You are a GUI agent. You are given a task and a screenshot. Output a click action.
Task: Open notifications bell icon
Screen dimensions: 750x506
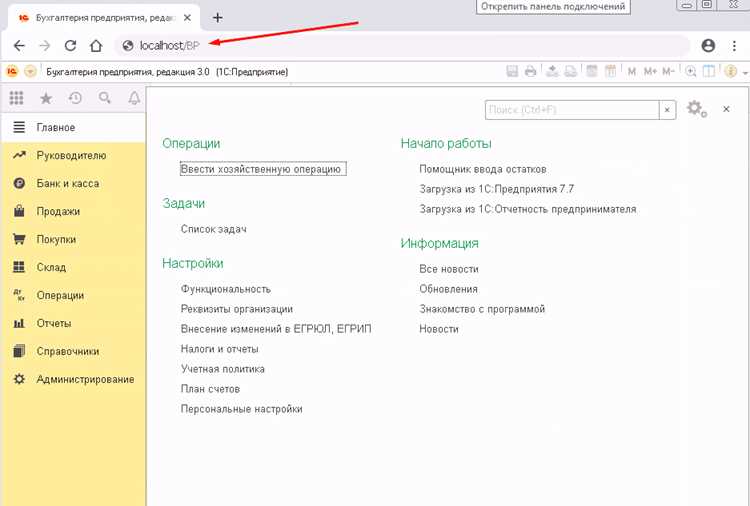[134, 98]
